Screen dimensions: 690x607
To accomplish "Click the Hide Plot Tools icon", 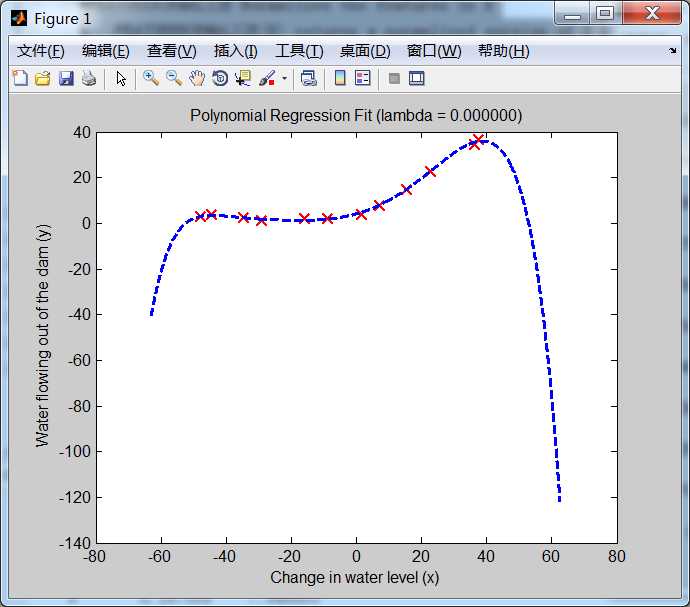I will (394, 78).
